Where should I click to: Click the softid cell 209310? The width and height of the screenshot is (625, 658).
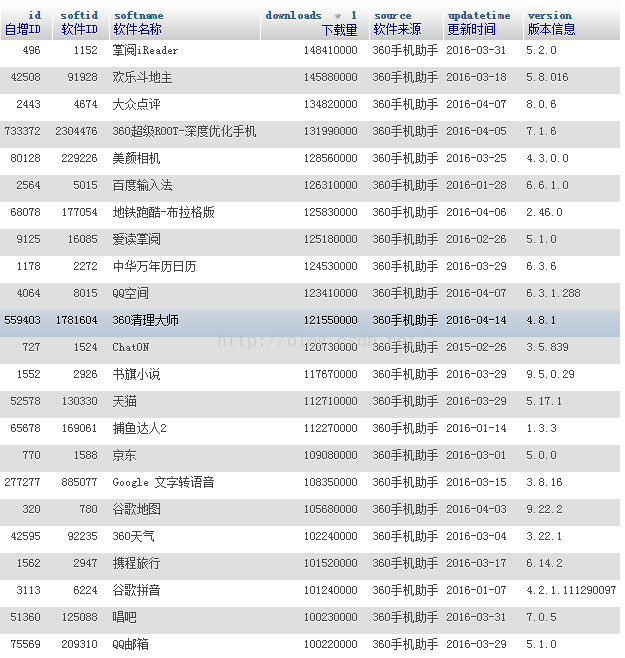tap(79, 644)
